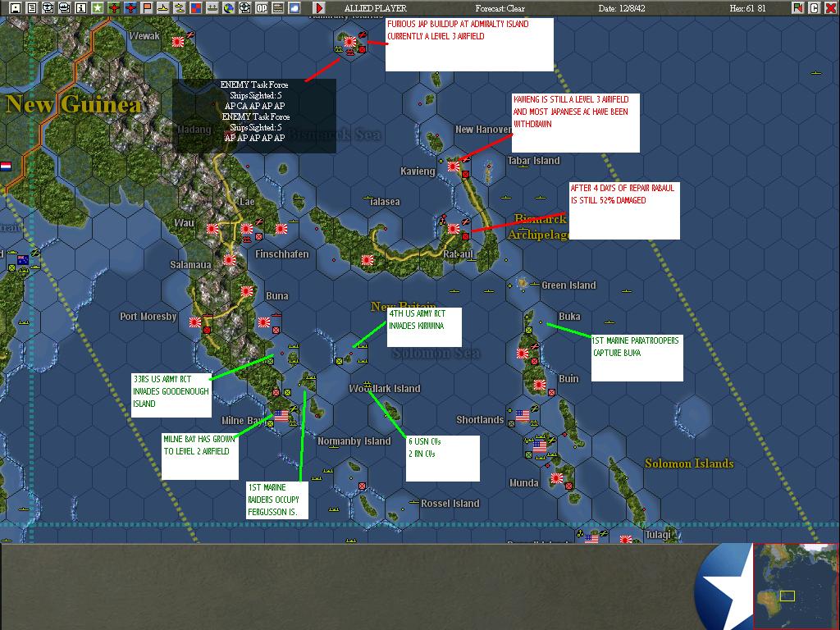Click the 'Rossel Island' map label

coord(450,503)
